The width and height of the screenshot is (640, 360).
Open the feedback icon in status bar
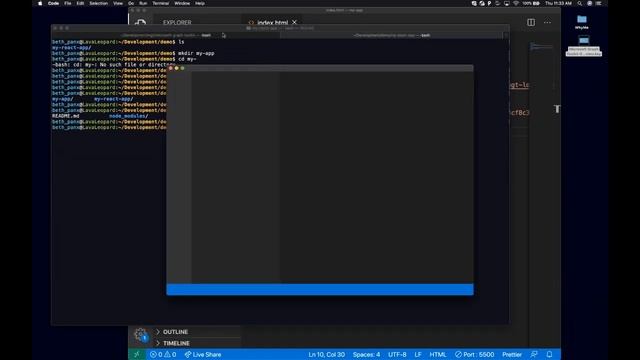(534, 354)
